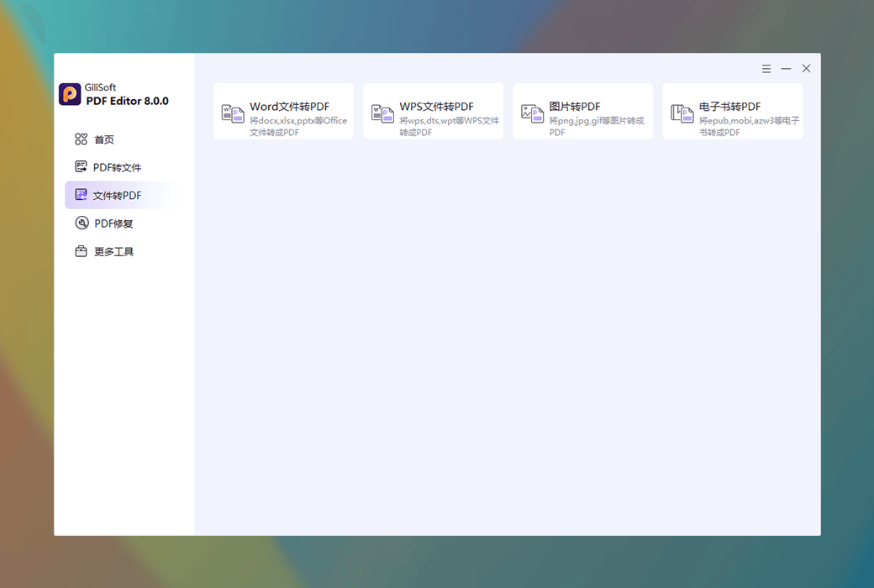Minimize the PDF Editor window
Viewport: 874px width, 588px height.
(x=786, y=69)
